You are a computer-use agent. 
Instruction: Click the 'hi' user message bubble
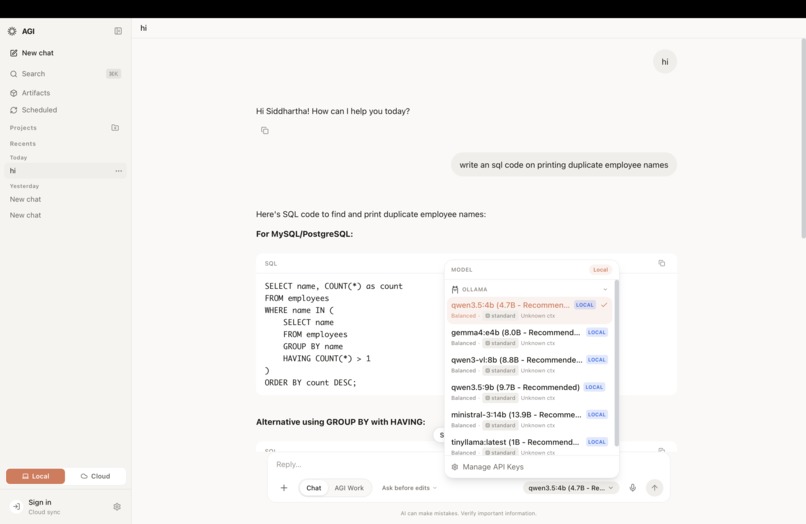[665, 62]
